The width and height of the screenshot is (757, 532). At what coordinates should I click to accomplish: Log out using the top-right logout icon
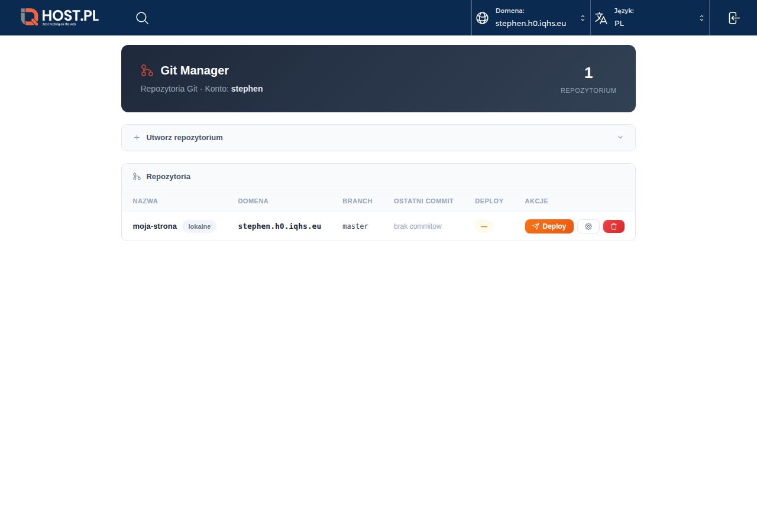(733, 18)
